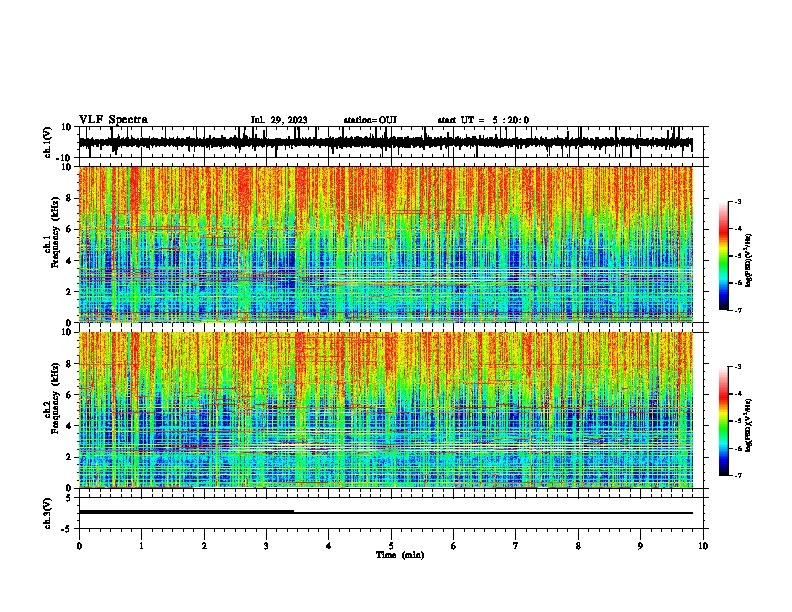The image size is (792, 612).
Task: Click time axis tick label "9"
Action: [640, 546]
